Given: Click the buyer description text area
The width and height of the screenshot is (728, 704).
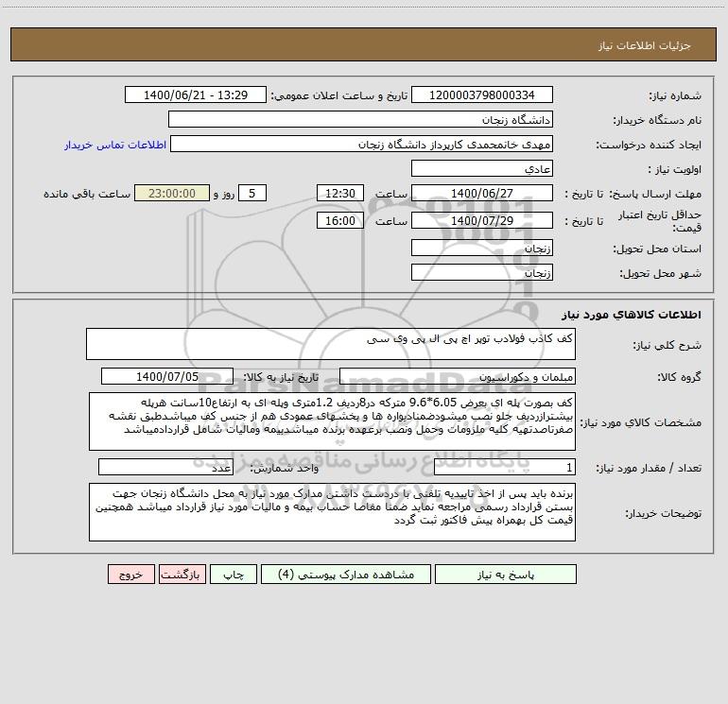Looking at the screenshot, I should pos(332,512).
